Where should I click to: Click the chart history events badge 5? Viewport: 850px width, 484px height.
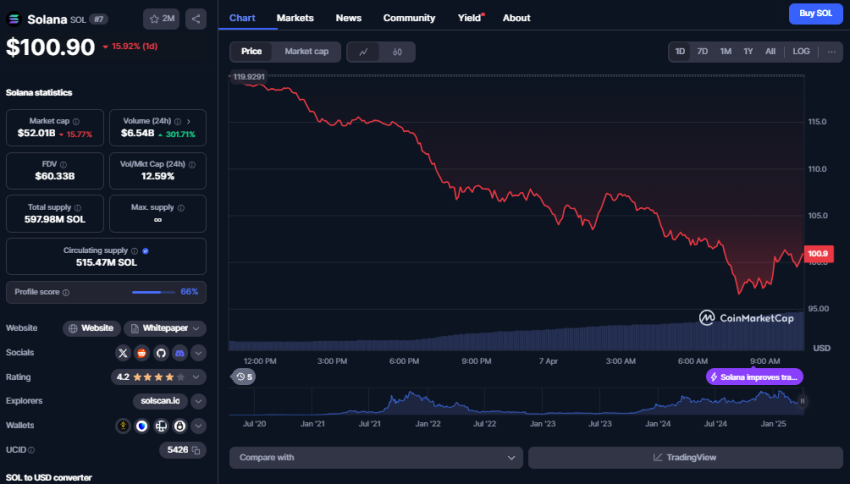pos(244,377)
